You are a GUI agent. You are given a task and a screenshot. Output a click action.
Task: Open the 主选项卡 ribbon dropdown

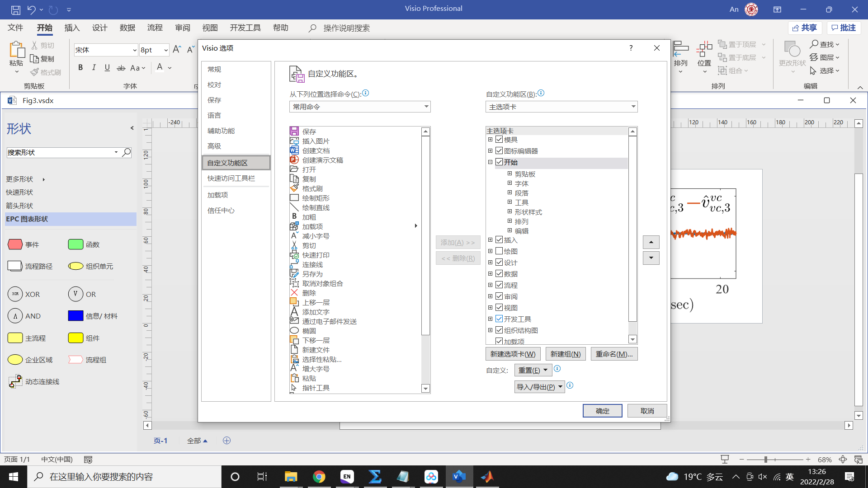point(561,107)
